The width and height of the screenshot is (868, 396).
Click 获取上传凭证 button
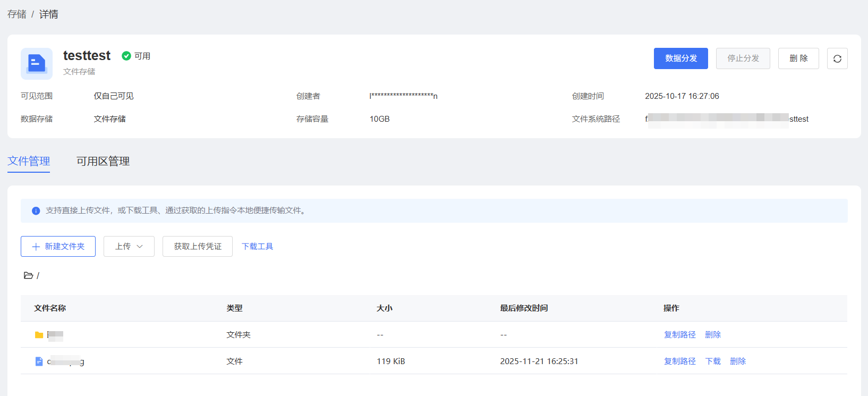(198, 247)
